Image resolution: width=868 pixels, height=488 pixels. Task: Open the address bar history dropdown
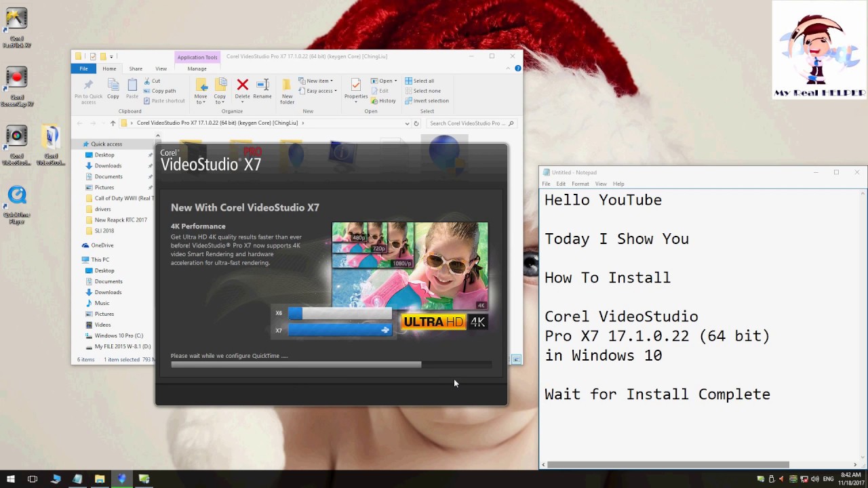407,123
